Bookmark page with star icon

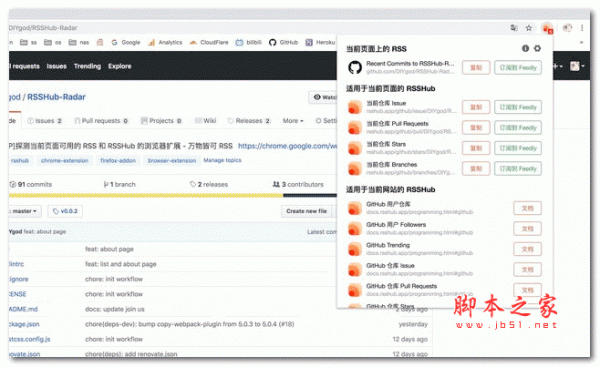tap(529, 28)
